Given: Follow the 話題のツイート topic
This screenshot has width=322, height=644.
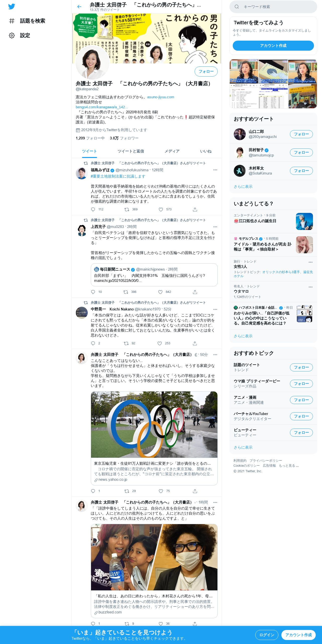Looking at the screenshot, I should click(x=301, y=367).
